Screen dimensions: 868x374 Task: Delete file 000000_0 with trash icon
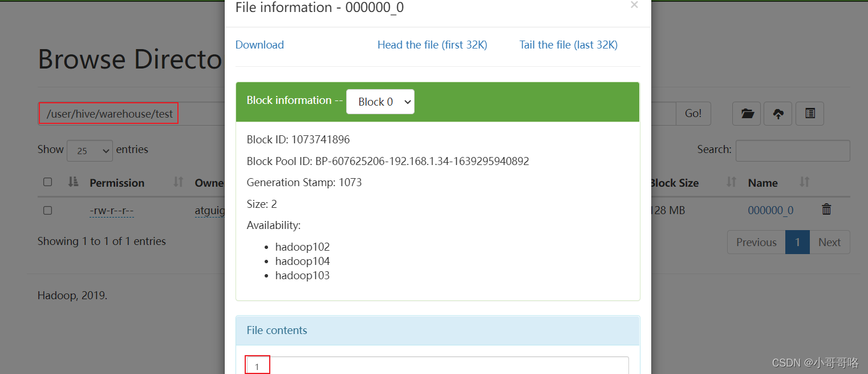click(826, 210)
